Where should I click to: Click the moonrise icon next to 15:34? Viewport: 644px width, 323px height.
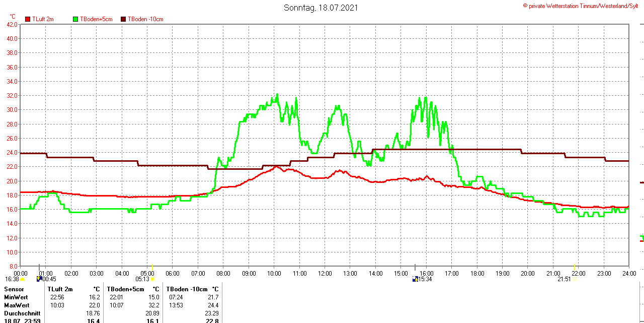pos(415,279)
